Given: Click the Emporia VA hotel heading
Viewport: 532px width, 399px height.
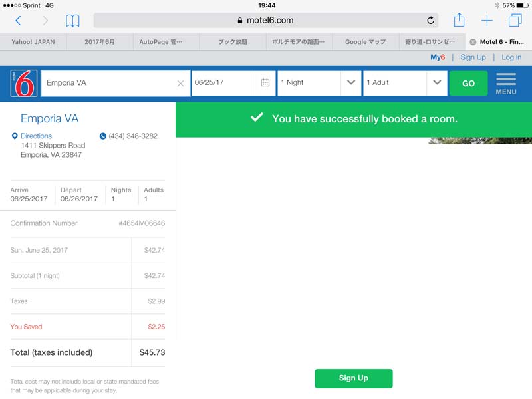Looking at the screenshot, I should (49, 118).
